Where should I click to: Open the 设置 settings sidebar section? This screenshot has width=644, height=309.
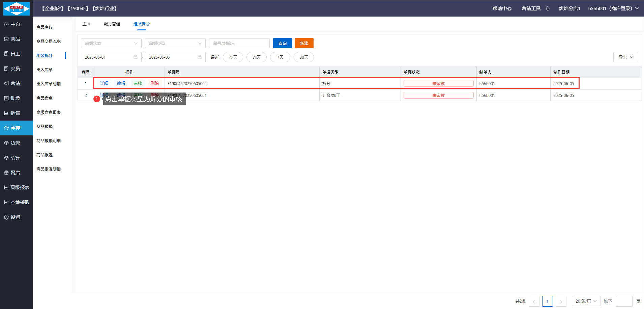tap(15, 217)
